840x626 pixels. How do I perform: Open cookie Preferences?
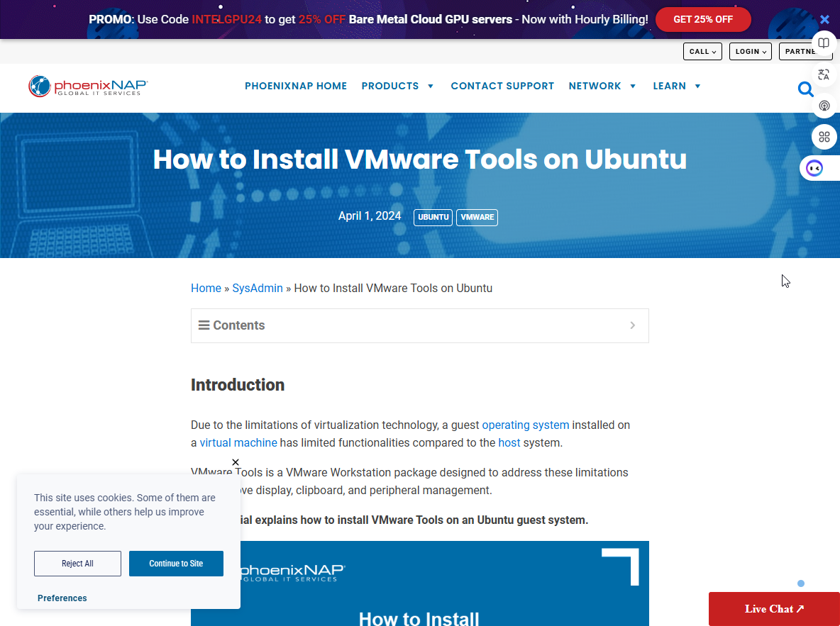click(x=62, y=598)
